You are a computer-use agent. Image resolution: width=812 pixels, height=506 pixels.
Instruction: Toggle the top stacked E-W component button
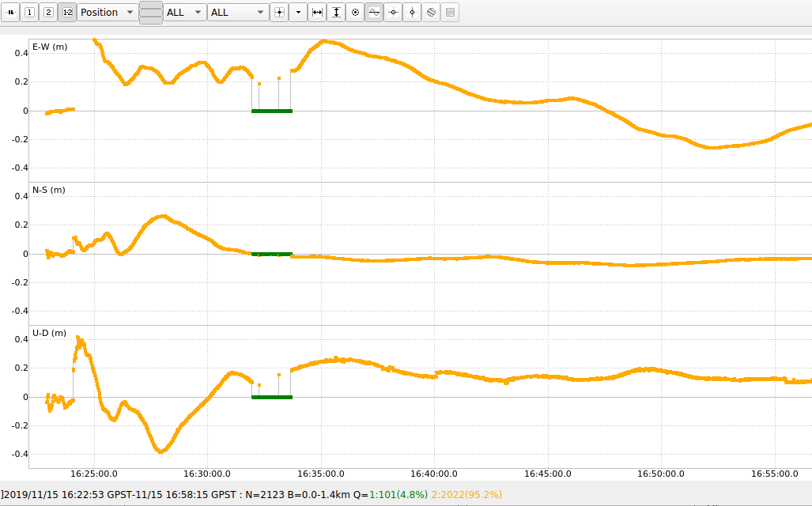(x=151, y=5)
